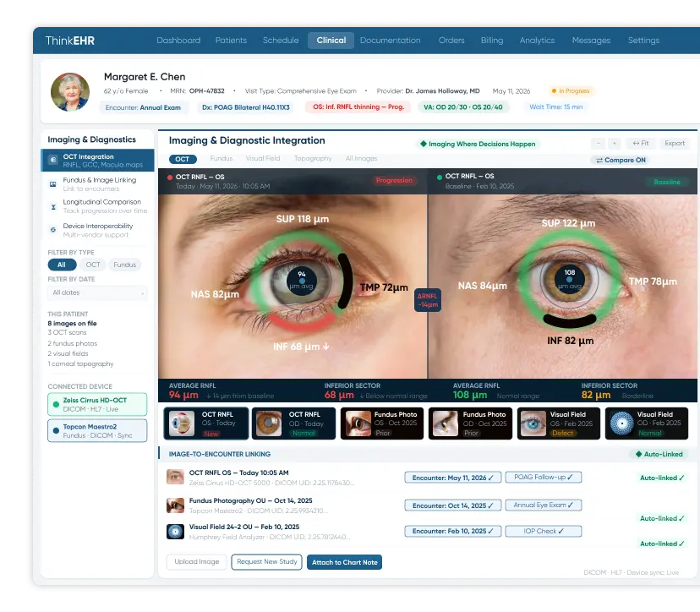
Task: Go to the Orders tab
Action: click(x=451, y=41)
